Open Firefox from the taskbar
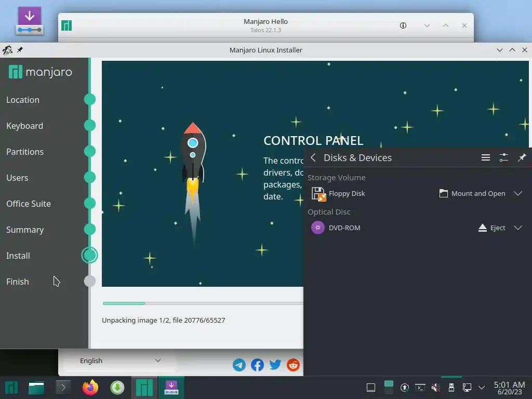The height and width of the screenshot is (399, 532). (x=90, y=388)
